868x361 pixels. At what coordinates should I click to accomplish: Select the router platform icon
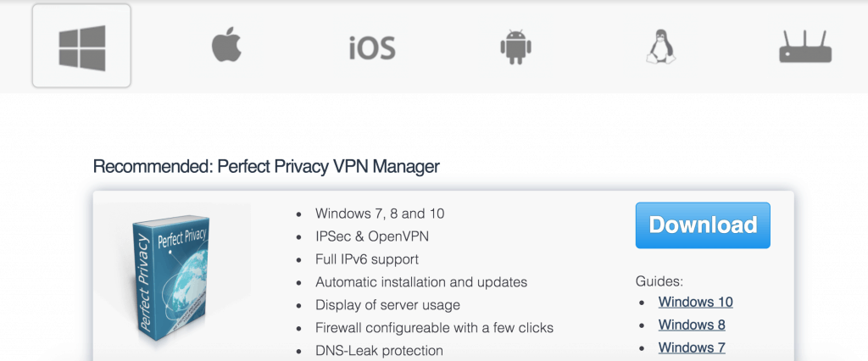(x=805, y=47)
